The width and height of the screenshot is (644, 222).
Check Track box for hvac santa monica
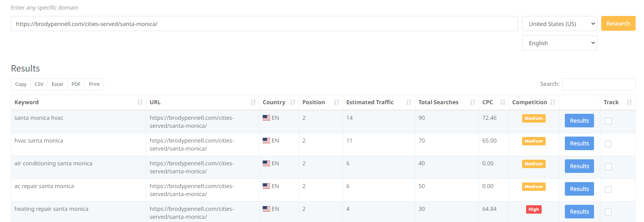608,144
